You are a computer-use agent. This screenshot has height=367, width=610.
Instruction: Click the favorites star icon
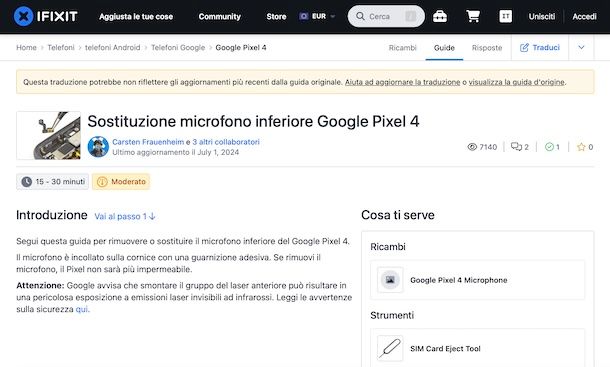point(581,147)
